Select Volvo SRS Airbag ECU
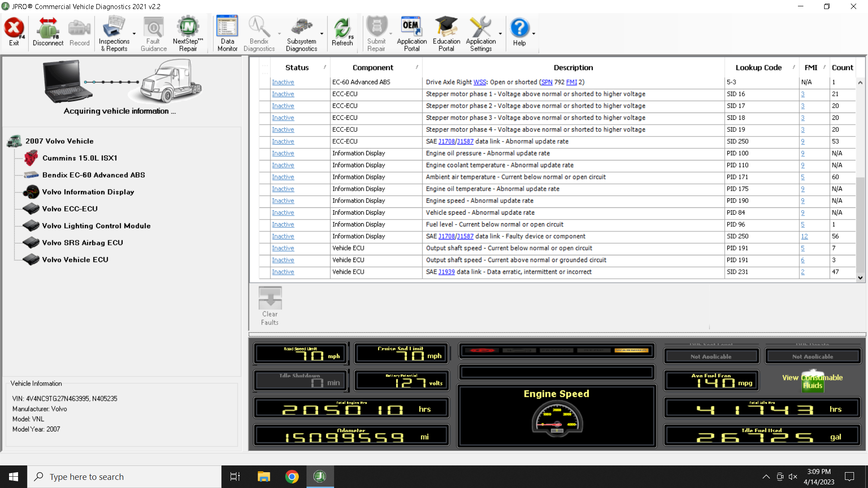This screenshot has width=868, height=488. (82, 243)
